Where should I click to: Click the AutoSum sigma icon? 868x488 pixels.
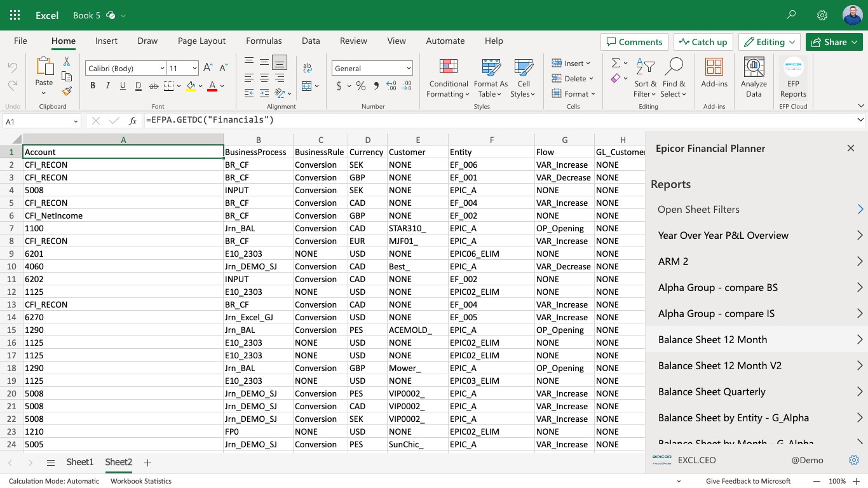[x=615, y=63]
